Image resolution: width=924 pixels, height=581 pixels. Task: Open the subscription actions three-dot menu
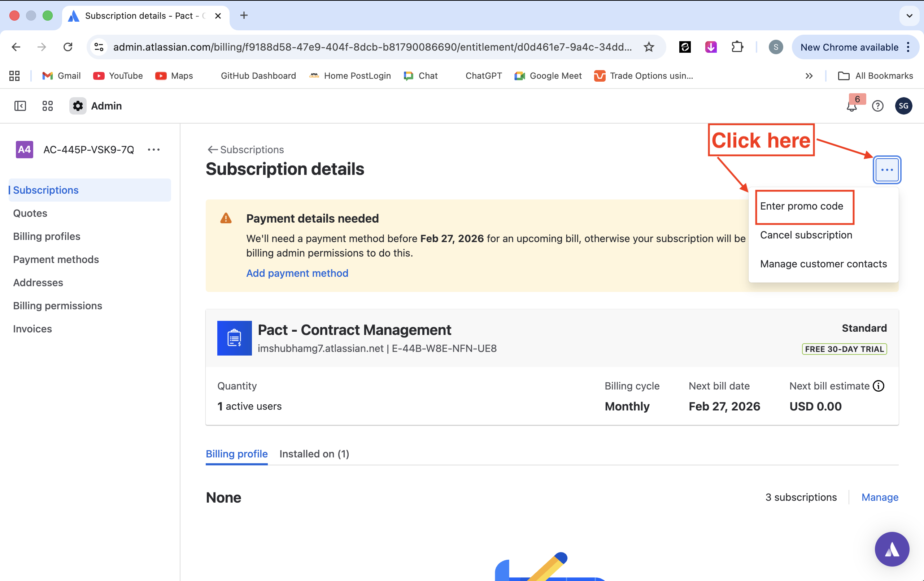coord(887,170)
